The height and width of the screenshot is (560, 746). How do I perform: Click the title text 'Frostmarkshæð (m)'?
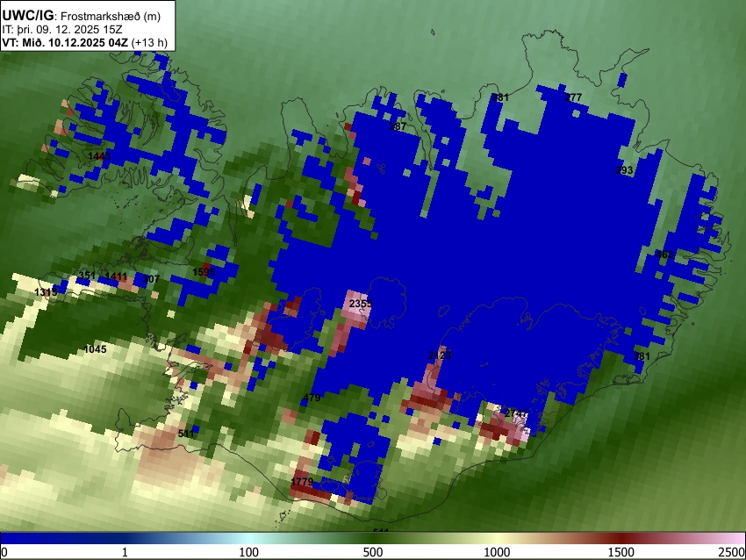pos(111,16)
